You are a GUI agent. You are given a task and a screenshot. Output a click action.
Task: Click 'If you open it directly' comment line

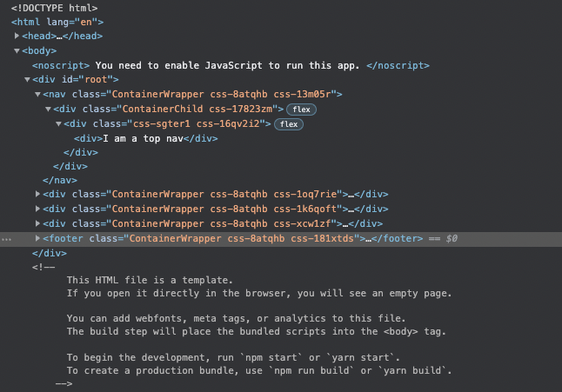point(259,293)
